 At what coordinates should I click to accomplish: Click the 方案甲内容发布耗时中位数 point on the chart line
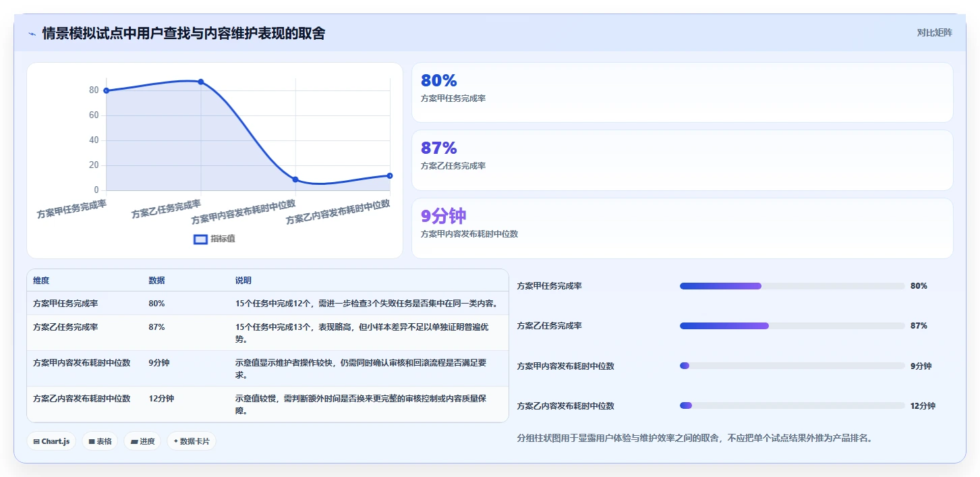pos(295,179)
